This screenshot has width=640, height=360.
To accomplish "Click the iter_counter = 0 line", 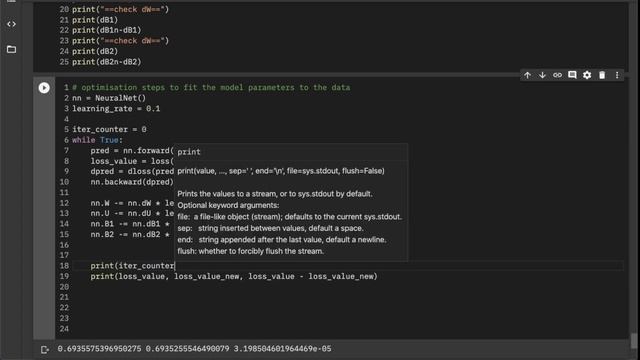I will 109,129.
